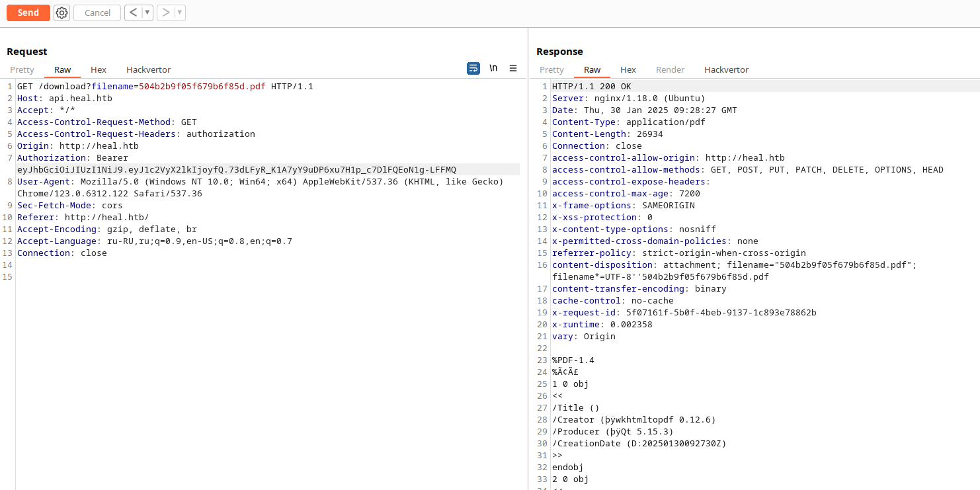Select the Request Raw tab
This screenshot has height=490, width=980.
point(63,69)
